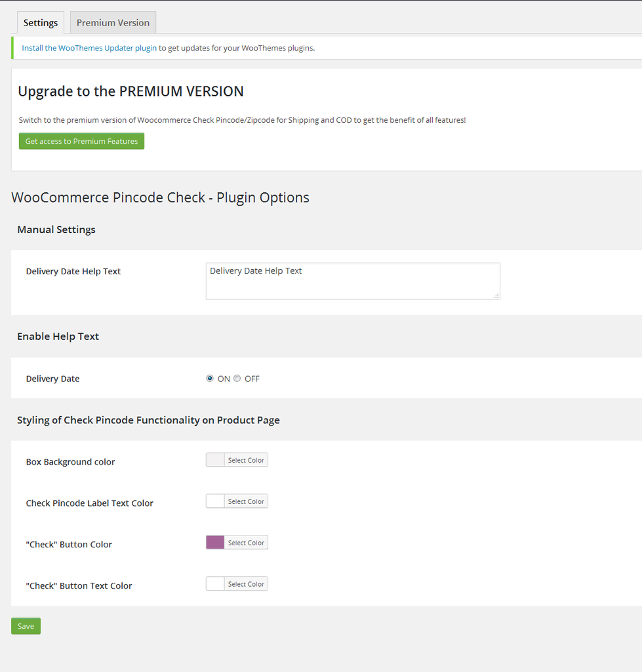Click the Check Button Text Color swatch
This screenshot has height=672, width=642.
point(214,583)
